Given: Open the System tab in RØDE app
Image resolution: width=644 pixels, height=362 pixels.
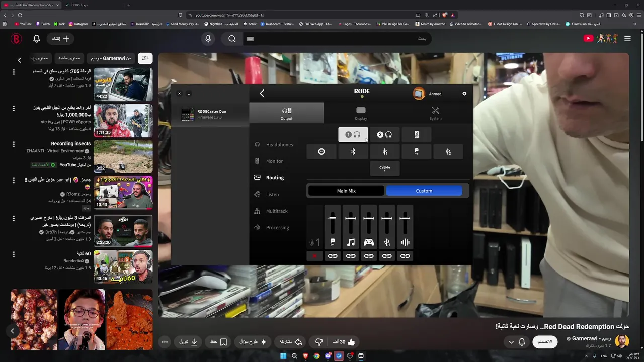Looking at the screenshot, I should (435, 113).
